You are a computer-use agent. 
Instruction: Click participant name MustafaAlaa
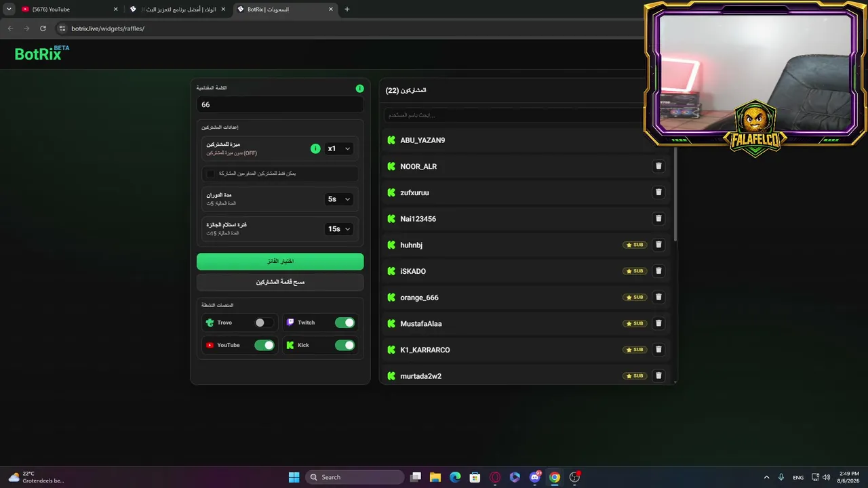point(421,324)
